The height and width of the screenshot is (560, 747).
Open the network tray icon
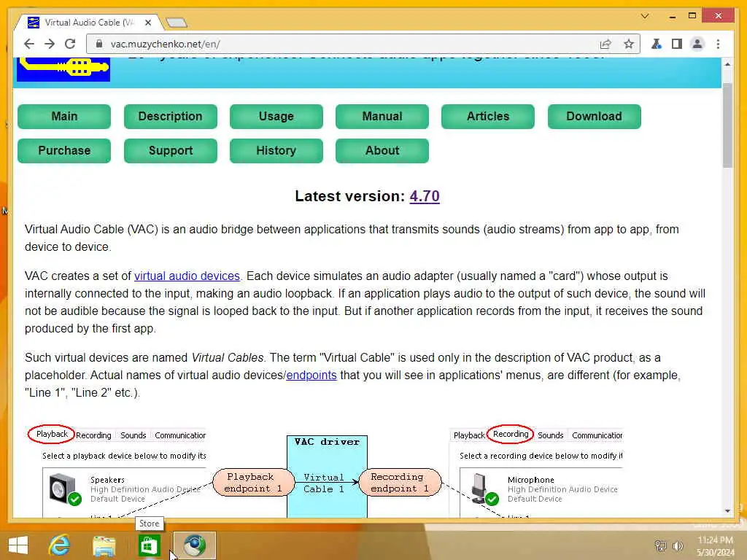point(660,545)
